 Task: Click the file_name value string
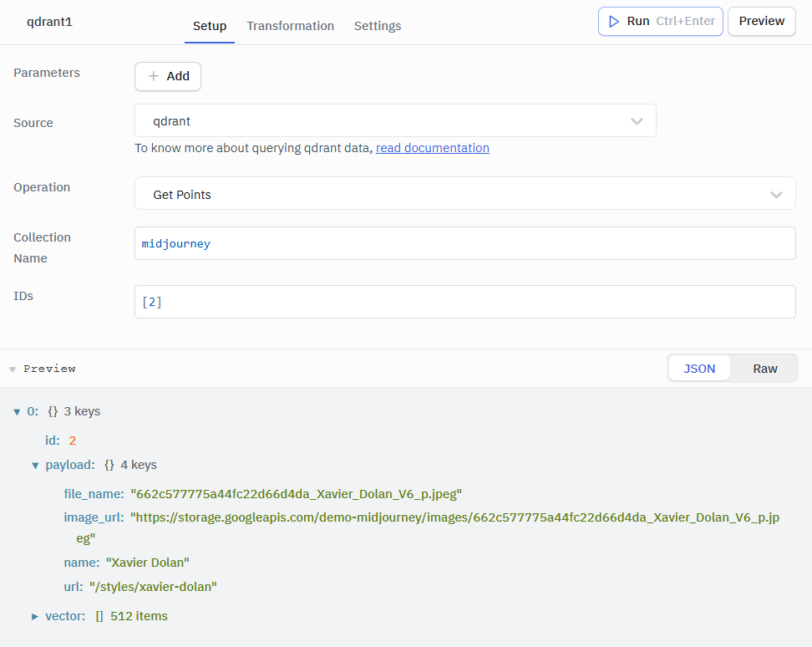[x=297, y=494]
